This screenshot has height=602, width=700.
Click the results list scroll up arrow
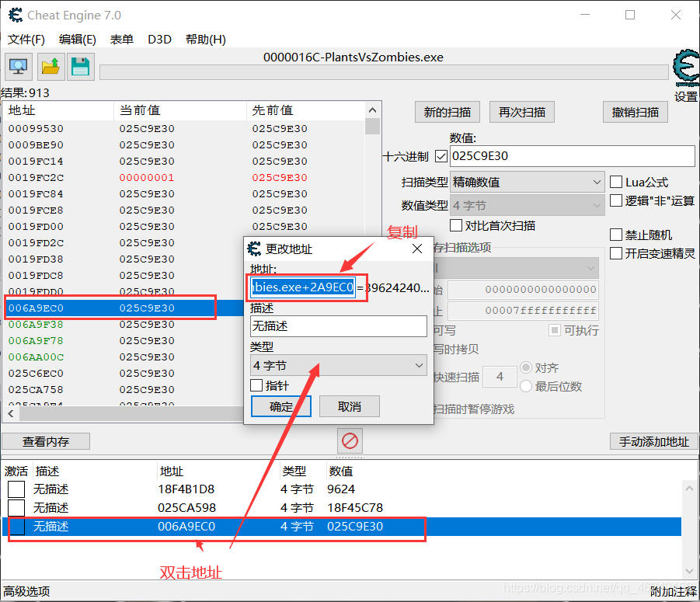(x=372, y=110)
